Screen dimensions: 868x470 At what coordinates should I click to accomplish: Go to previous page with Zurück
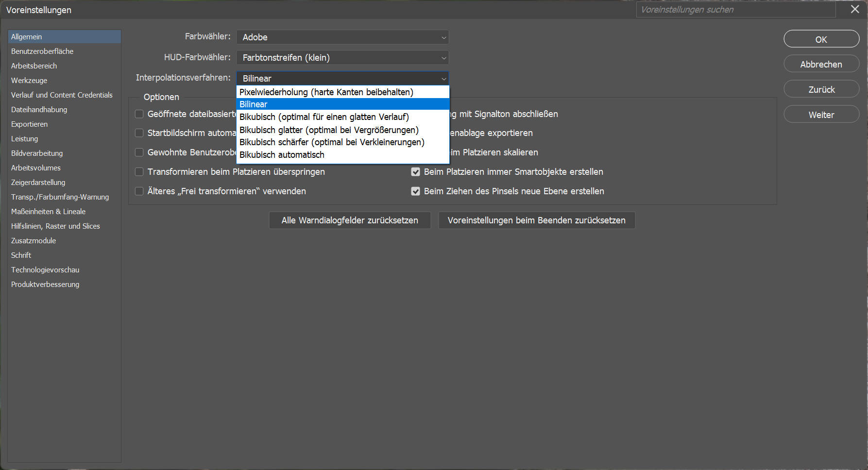pyautogui.click(x=821, y=90)
